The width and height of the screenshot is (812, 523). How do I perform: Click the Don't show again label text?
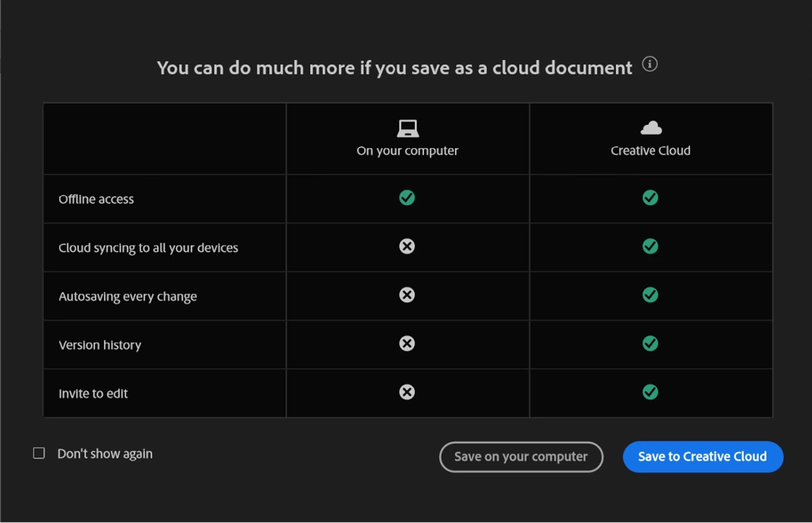pos(105,454)
